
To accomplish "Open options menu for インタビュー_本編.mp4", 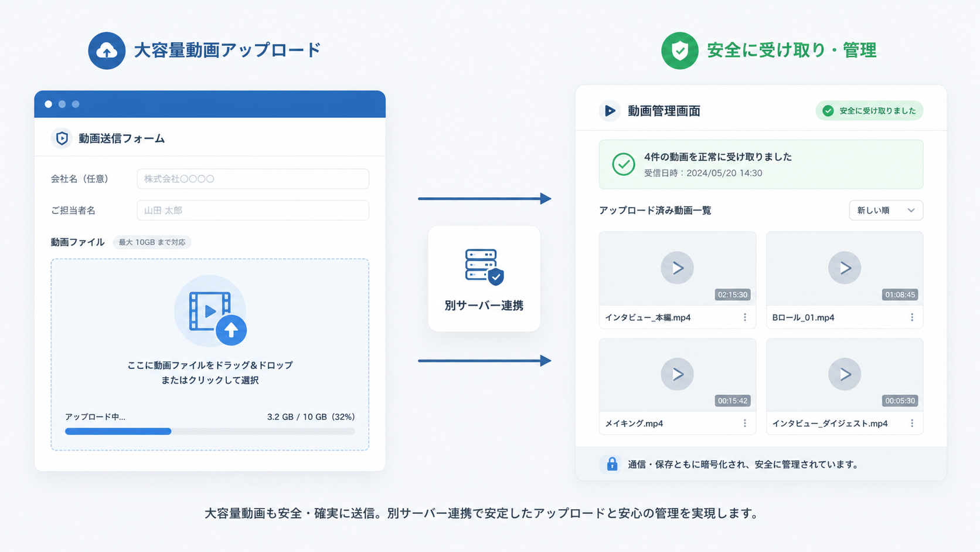I will click(745, 317).
